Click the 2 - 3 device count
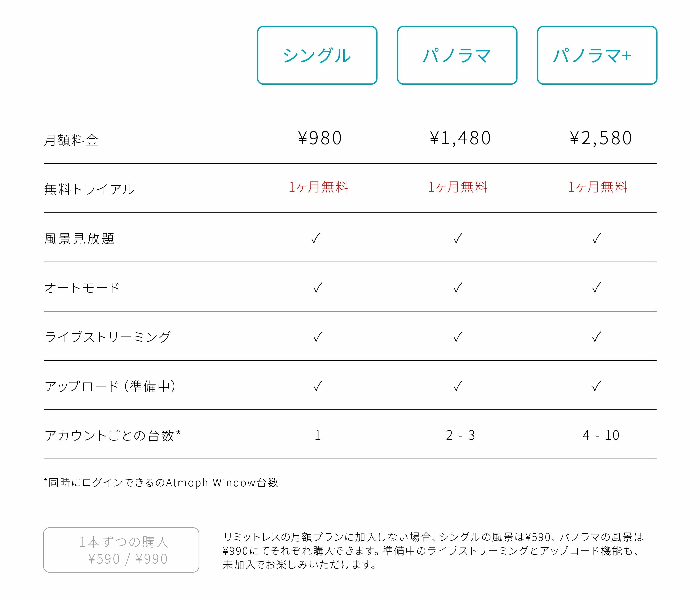The height and width of the screenshot is (600, 700). (x=460, y=435)
